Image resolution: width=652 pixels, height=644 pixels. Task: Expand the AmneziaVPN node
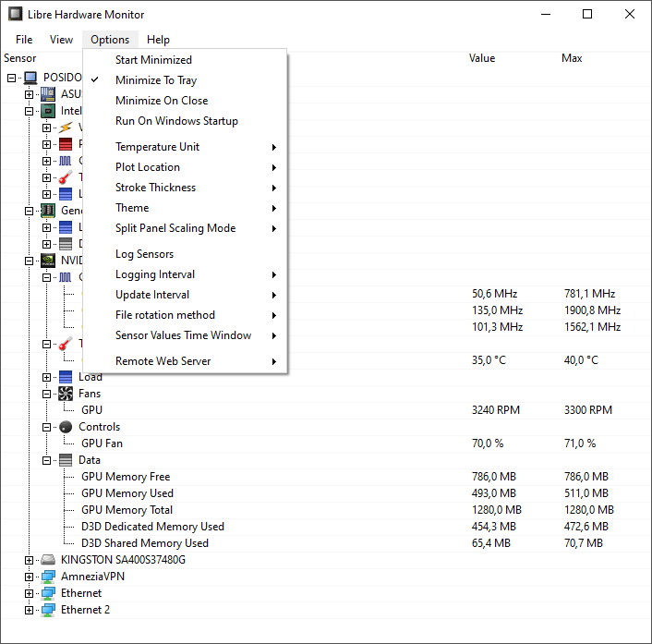click(30, 577)
